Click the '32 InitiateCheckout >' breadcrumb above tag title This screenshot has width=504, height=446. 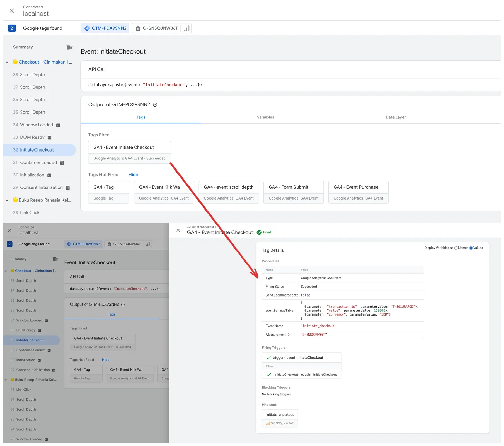point(202,227)
